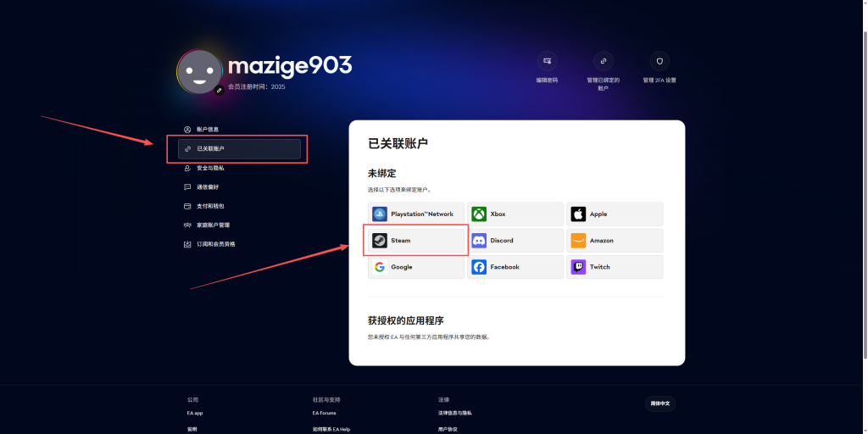
Task: Switch to 支付和钱包 sidebar section
Action: (x=209, y=206)
